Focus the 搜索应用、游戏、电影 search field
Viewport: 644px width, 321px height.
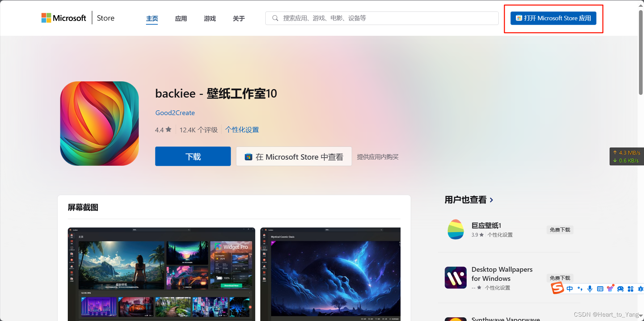(x=382, y=18)
